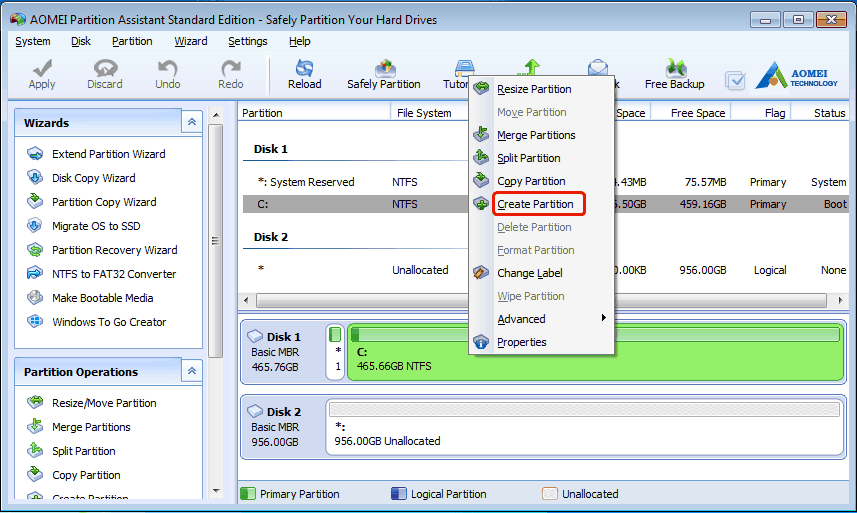Click the AOMEI Technology logo
The height and width of the screenshot is (513, 857).
point(796,75)
